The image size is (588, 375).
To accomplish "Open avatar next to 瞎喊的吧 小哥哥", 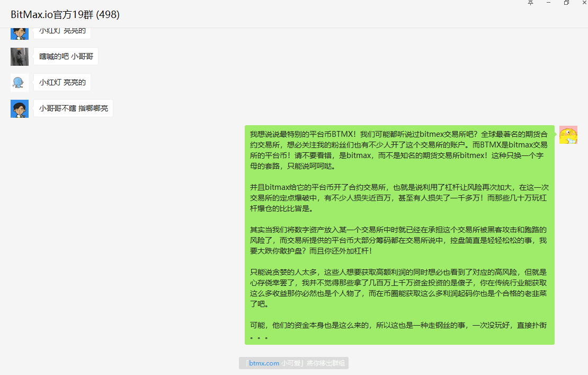I will pos(20,57).
